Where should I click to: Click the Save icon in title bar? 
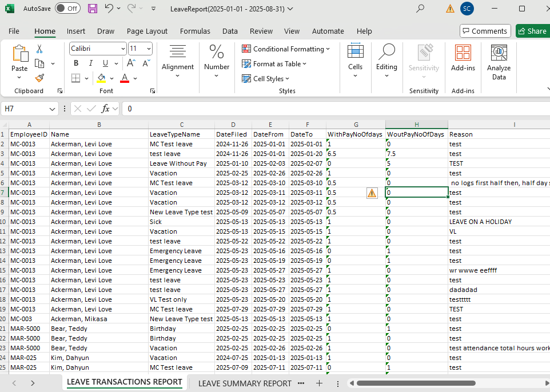(93, 9)
